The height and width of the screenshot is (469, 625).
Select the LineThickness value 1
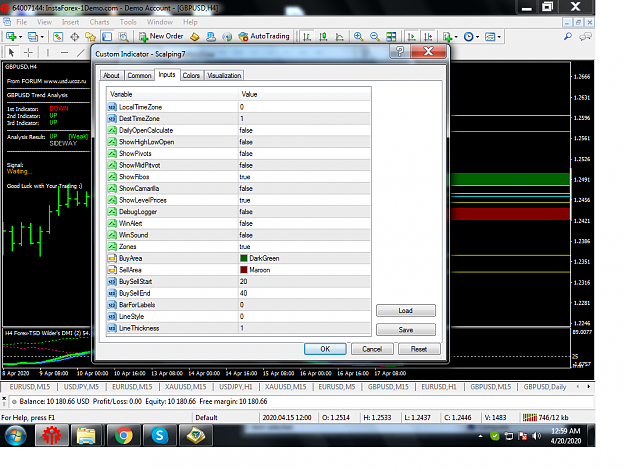(305, 328)
